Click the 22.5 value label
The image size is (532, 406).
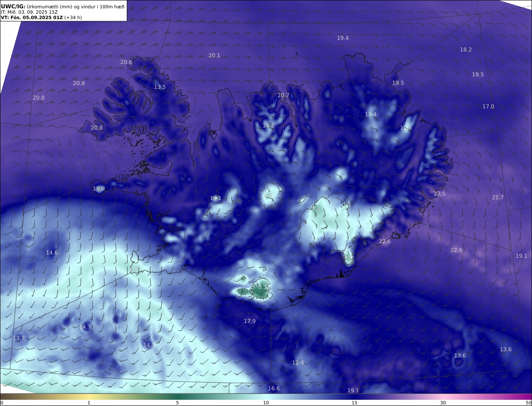coord(439,193)
